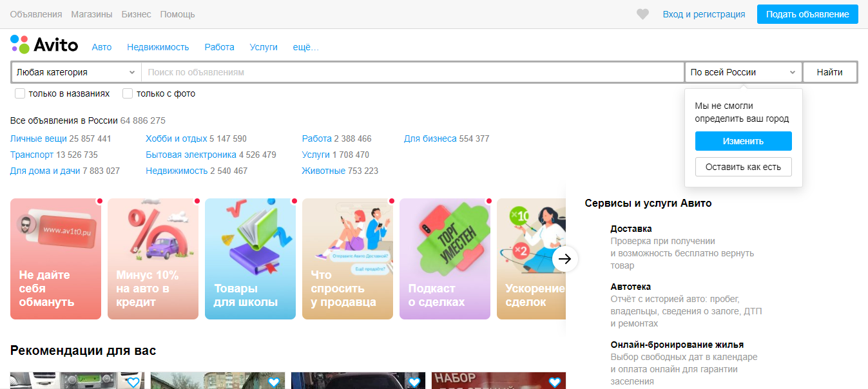The image size is (868, 389).
Task: Click the next arrow on the stories carousel
Action: point(565,259)
